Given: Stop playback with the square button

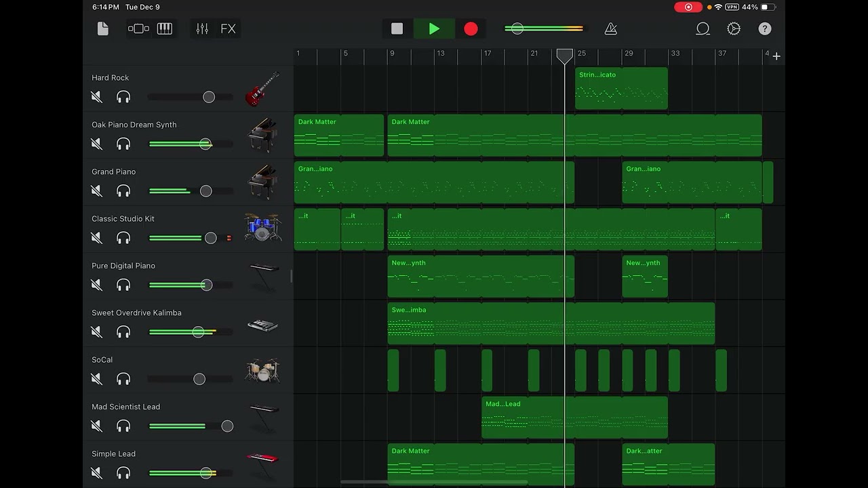Looking at the screenshot, I should click(397, 28).
